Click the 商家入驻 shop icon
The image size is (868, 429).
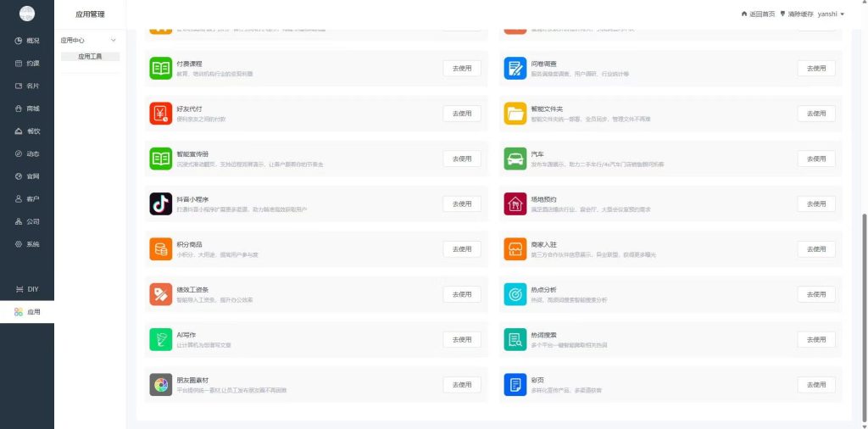(515, 249)
